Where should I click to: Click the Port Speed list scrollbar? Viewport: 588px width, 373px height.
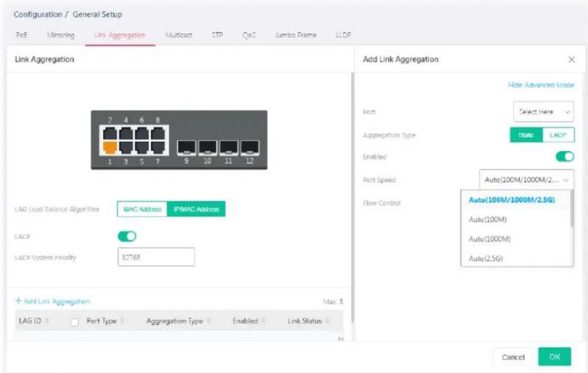(x=572, y=208)
